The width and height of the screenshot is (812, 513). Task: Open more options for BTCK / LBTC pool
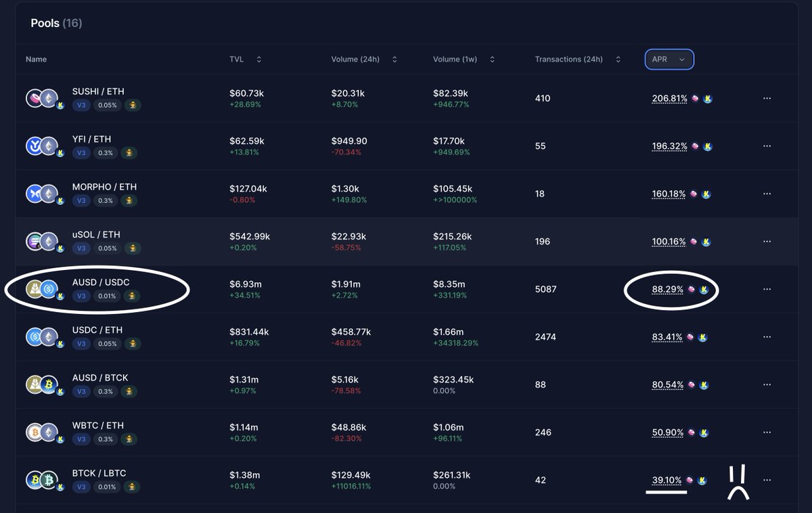tap(767, 480)
